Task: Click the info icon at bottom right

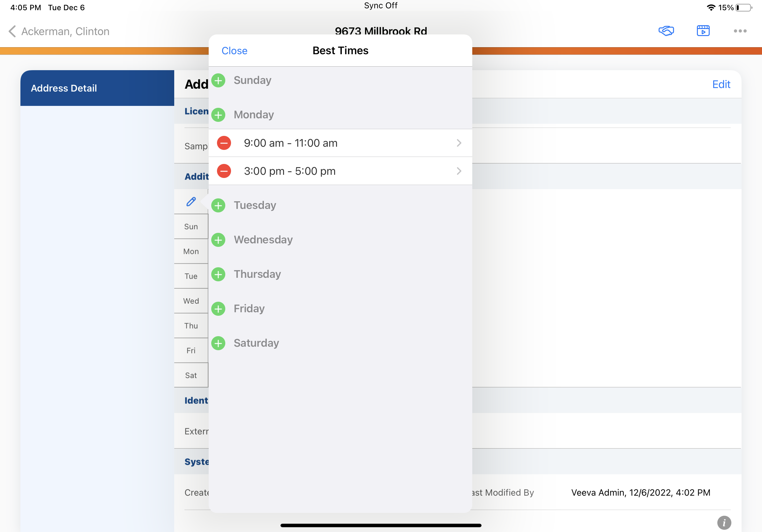Action: tap(724, 523)
